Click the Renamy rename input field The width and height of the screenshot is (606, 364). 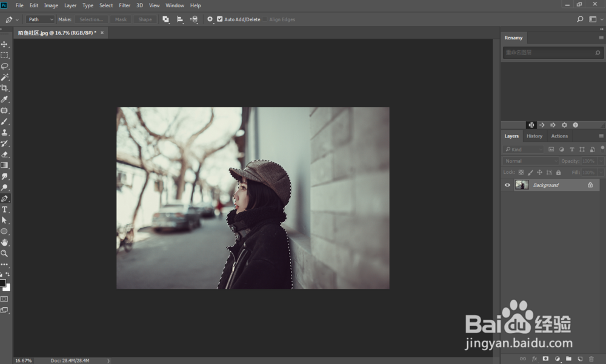coord(553,53)
